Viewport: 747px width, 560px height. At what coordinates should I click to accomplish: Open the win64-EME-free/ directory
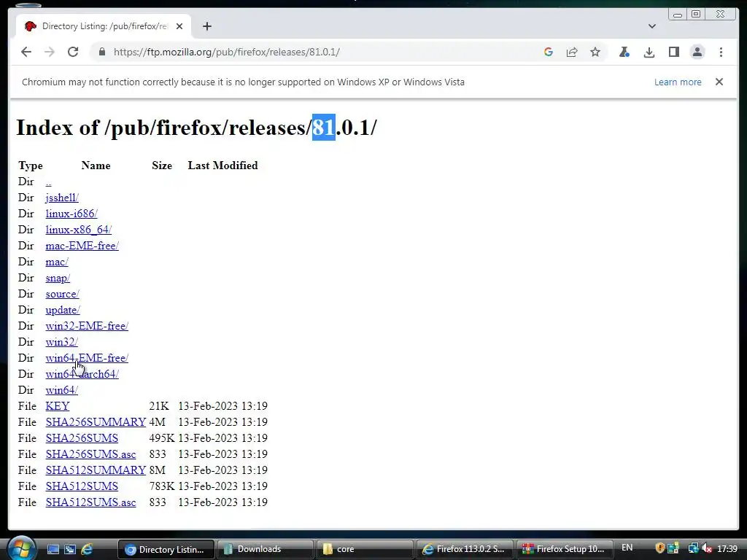point(87,358)
